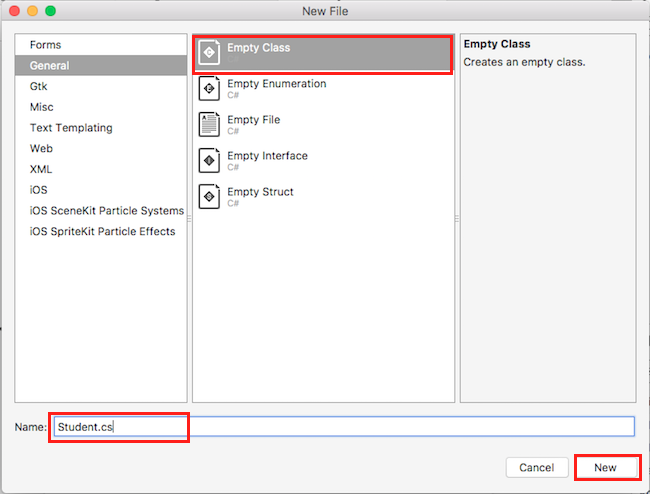Select the XML category
This screenshot has height=494, width=650.
pyautogui.click(x=41, y=170)
